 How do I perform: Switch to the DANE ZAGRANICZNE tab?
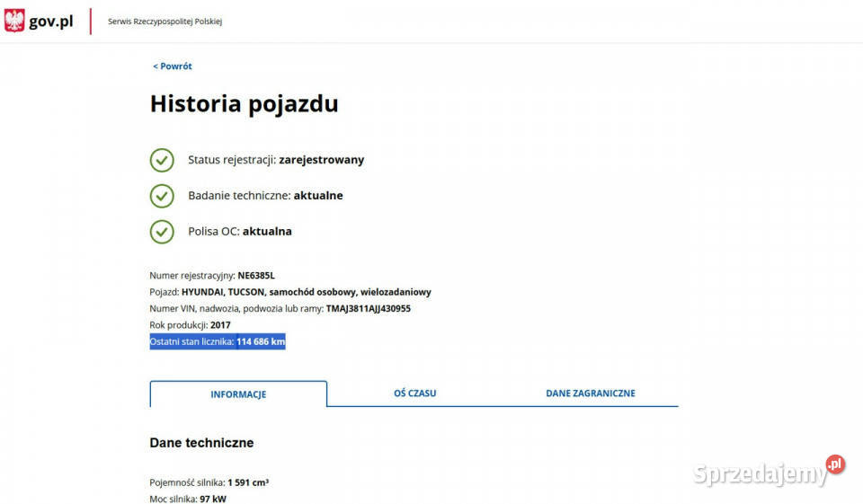point(591,393)
